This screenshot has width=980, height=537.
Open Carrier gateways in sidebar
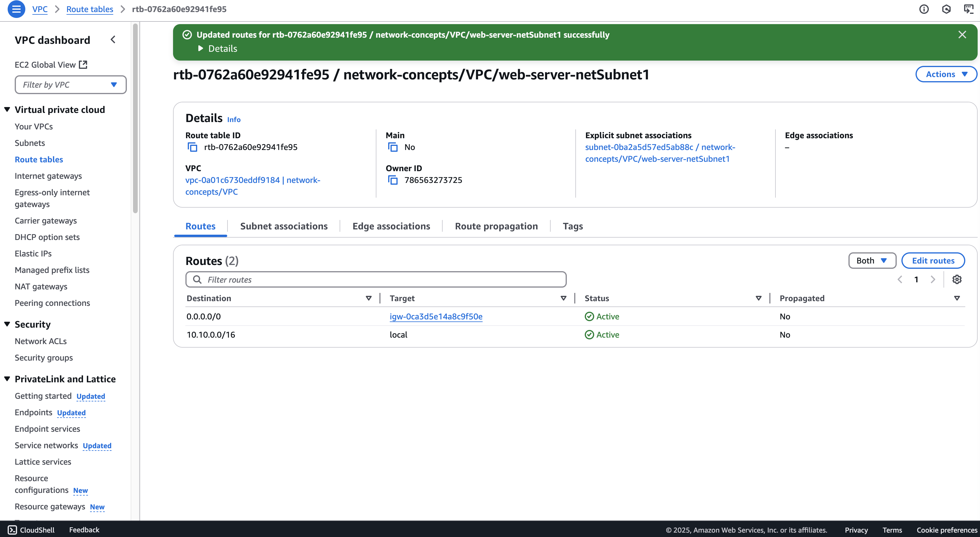pos(46,221)
